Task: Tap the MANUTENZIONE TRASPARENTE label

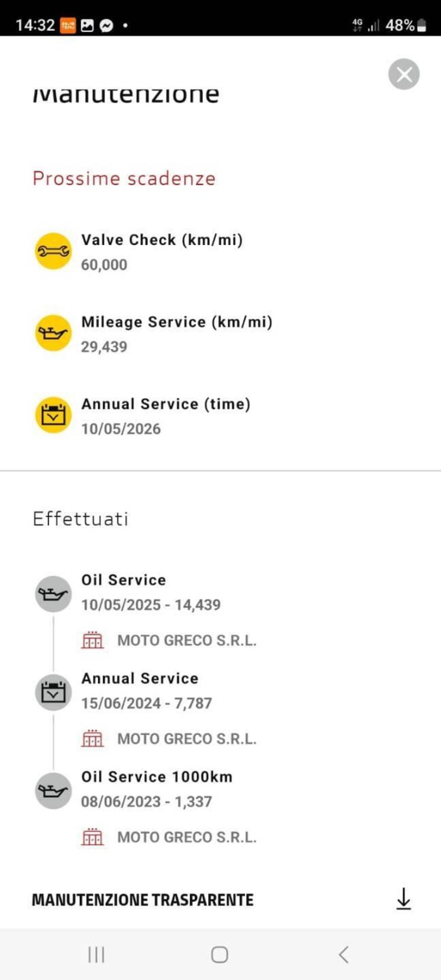Action: tap(142, 900)
